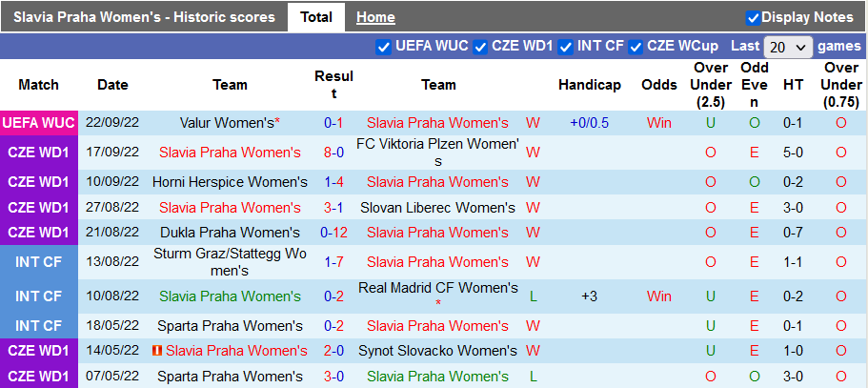Open the 0-12 match result link
This screenshot has height=388, width=868.
pyautogui.click(x=333, y=233)
